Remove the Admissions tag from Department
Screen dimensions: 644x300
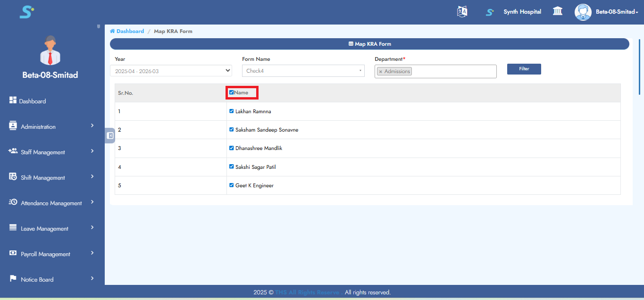381,72
